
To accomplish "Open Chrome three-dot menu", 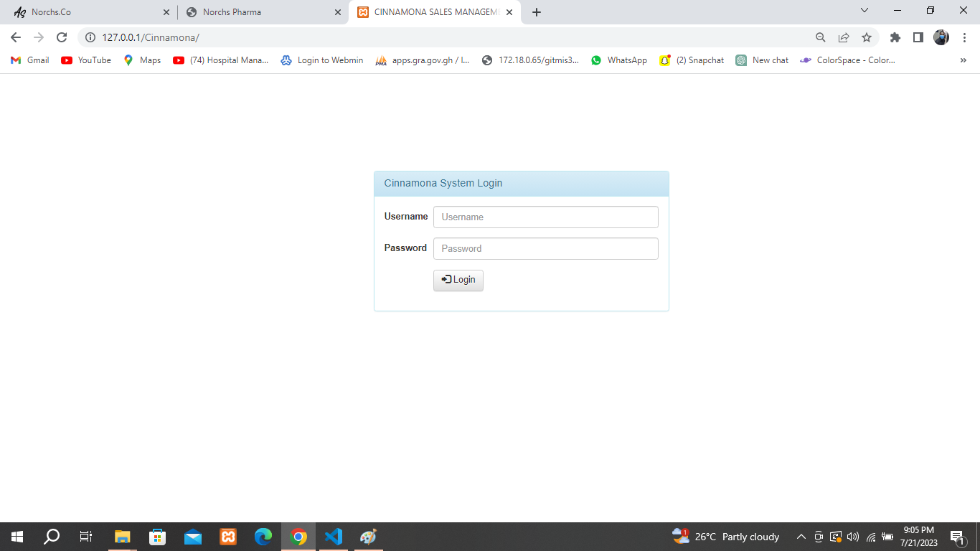I will click(x=965, y=37).
